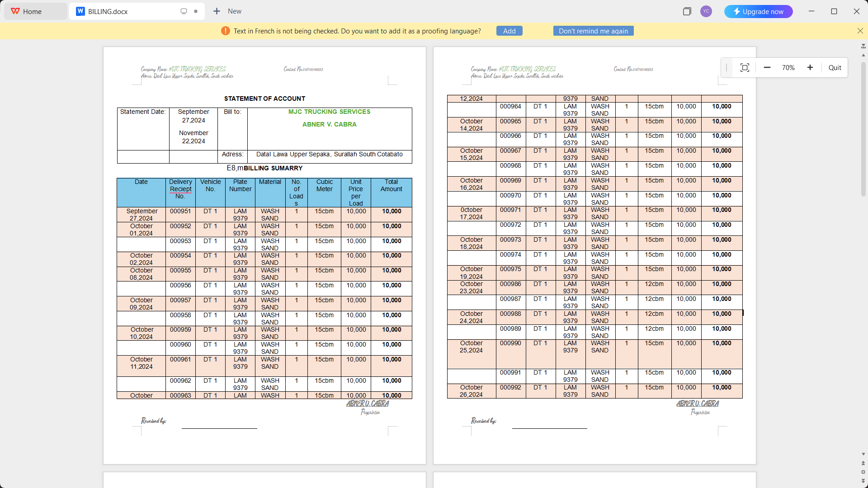
Task: Zoom in with the plus icon
Action: tap(810, 68)
